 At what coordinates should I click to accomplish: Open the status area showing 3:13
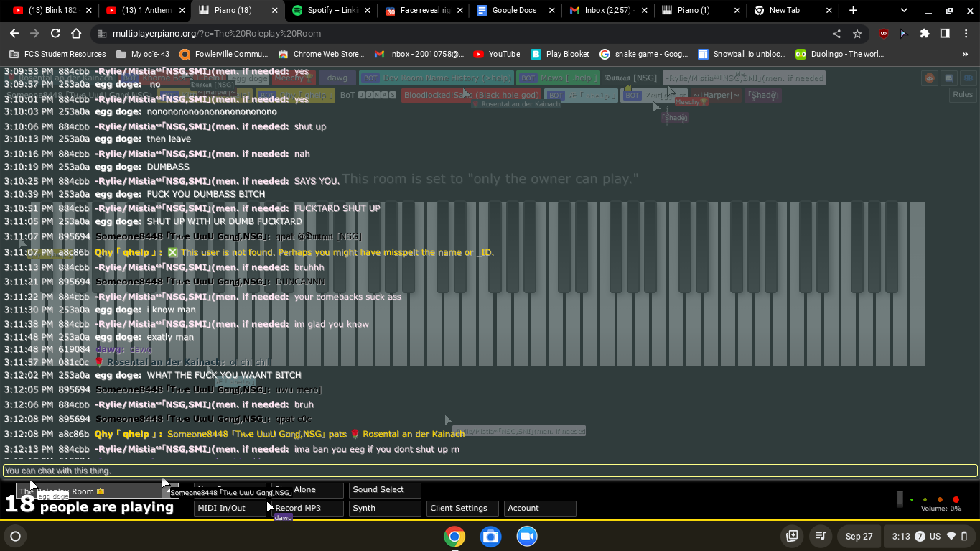point(930,536)
